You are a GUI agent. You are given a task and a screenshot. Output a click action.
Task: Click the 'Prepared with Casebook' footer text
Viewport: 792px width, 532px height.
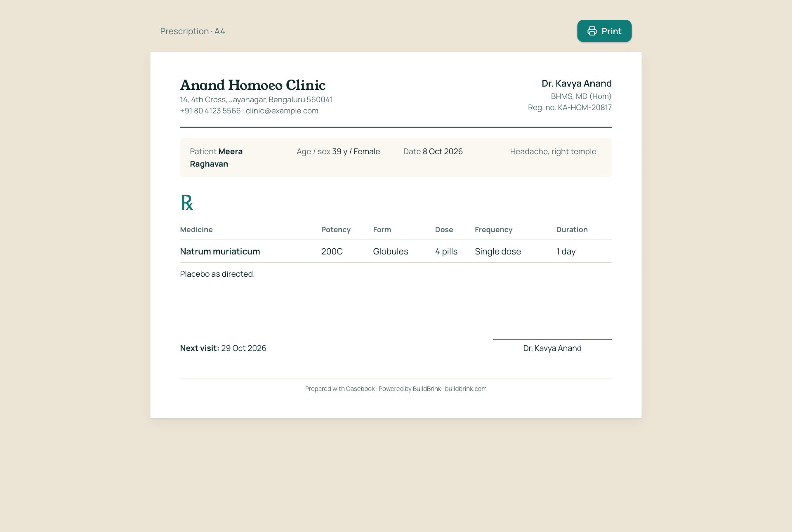pyautogui.click(x=340, y=389)
